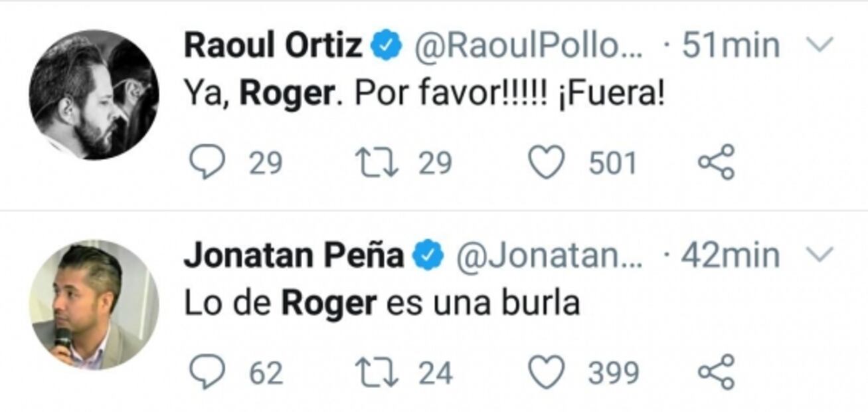The width and height of the screenshot is (868, 412).
Task: Open tweet text "Lo de Roger es una burla"
Action: (381, 304)
